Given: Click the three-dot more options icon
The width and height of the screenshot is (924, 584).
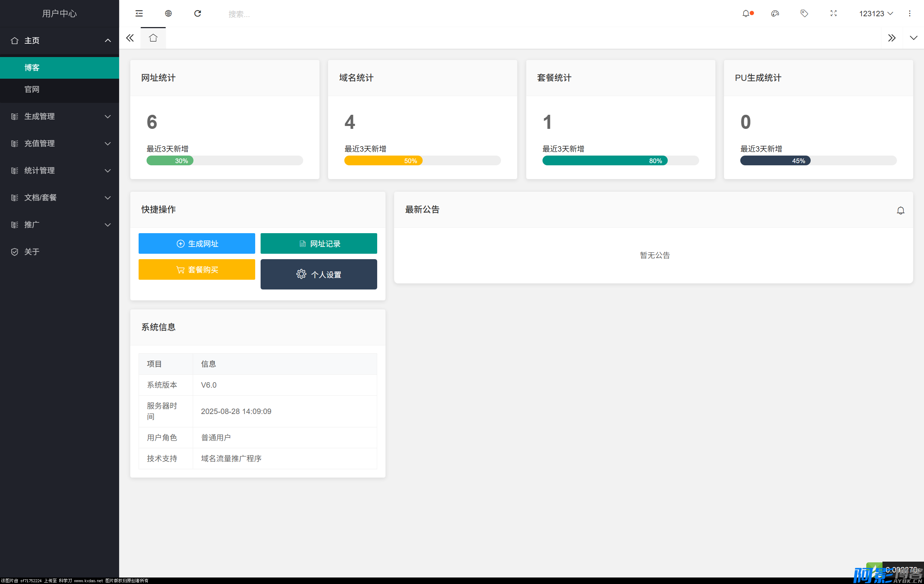Looking at the screenshot, I should tap(910, 13).
